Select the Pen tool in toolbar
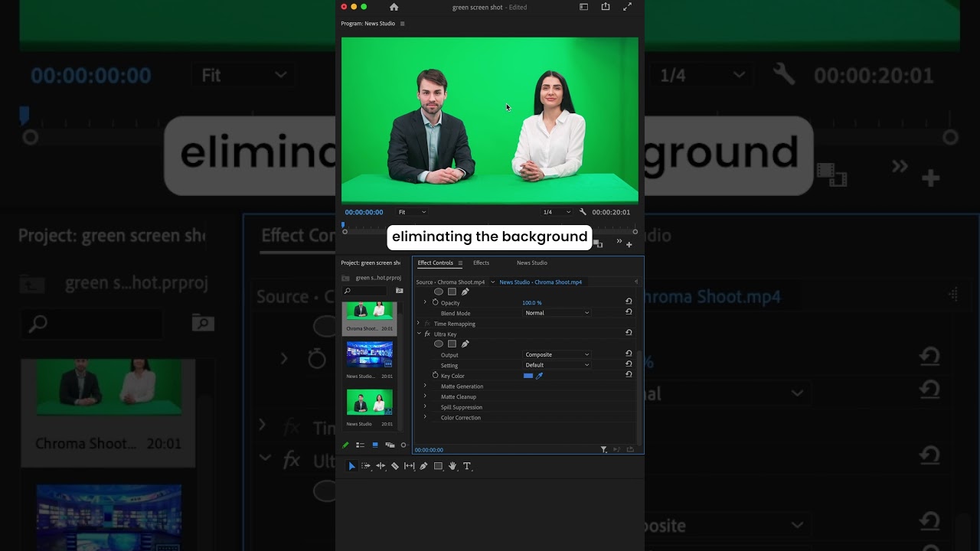980x551 pixels. 423,466
